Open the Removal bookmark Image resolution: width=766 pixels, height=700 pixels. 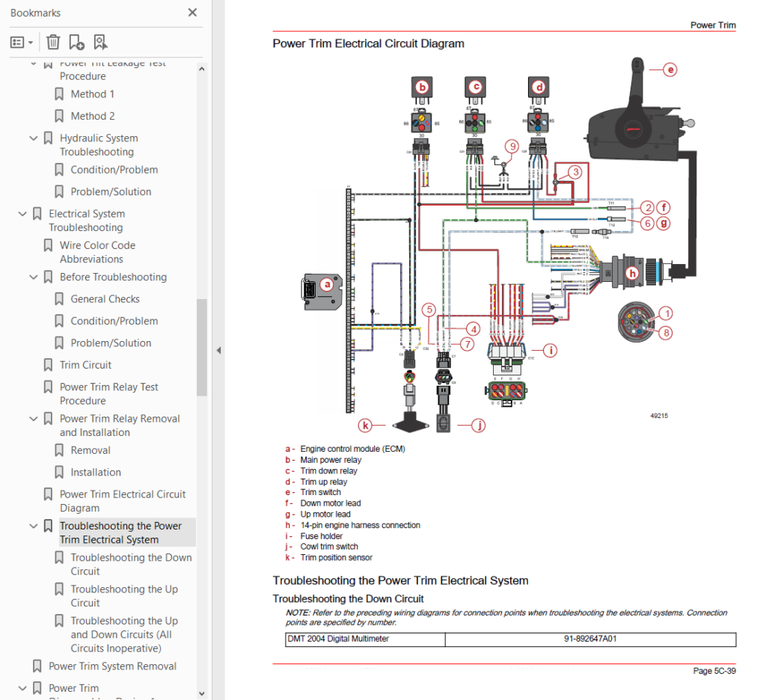[x=91, y=450]
